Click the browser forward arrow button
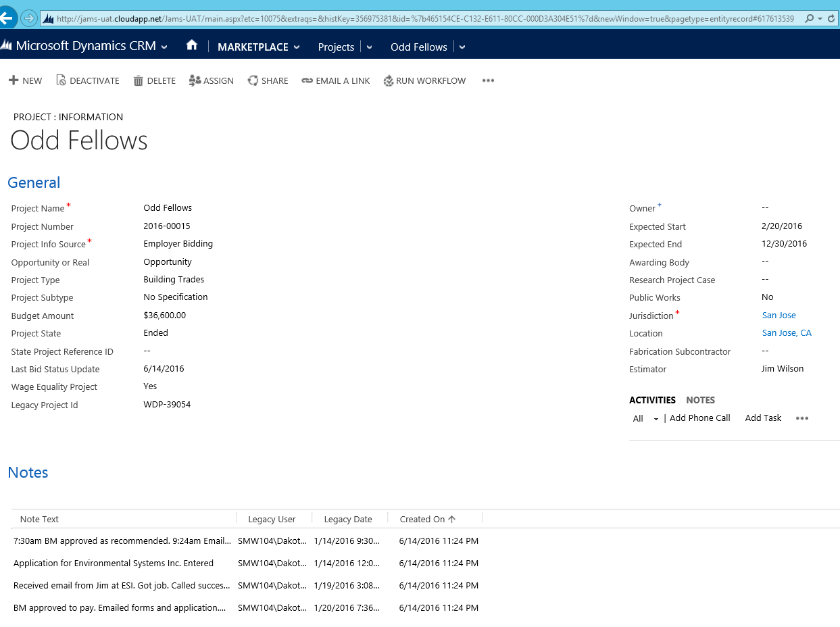 coord(29,18)
